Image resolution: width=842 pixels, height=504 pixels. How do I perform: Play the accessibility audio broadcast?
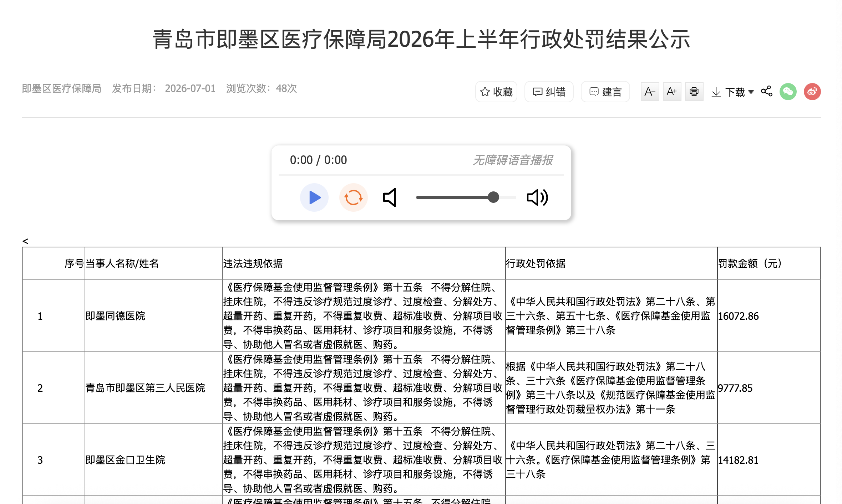(x=314, y=197)
